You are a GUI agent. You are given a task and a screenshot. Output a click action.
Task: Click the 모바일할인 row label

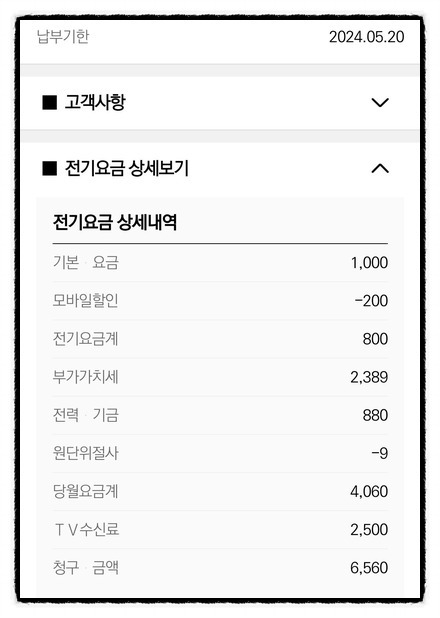pyautogui.click(x=86, y=300)
